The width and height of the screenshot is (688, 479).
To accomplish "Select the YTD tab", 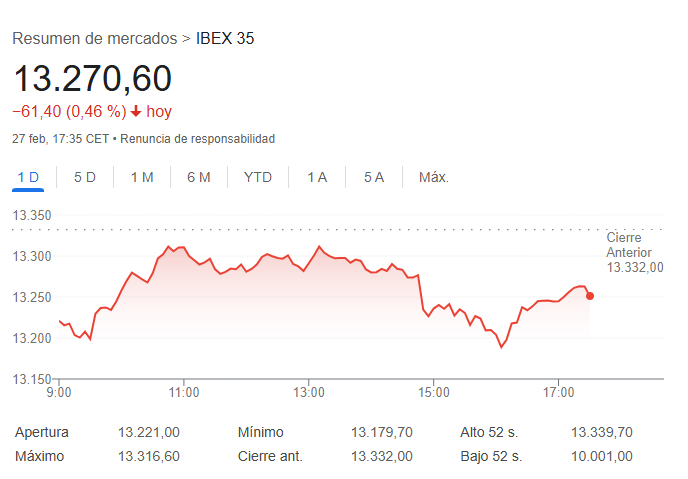I will tap(258, 177).
